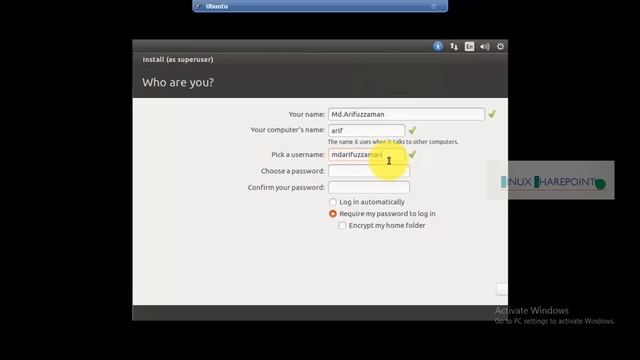
Task: Open the system gear menu
Action: pos(500,47)
